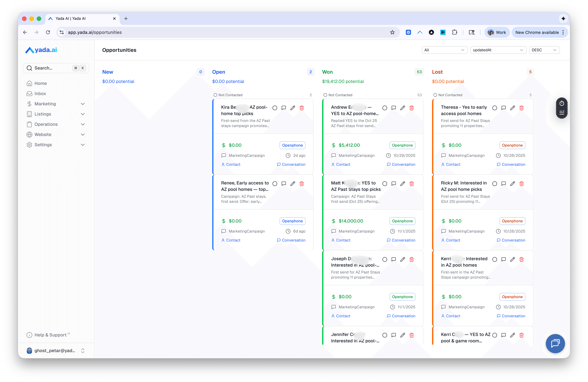This screenshot has width=588, height=382.
Task: Expand the Listings sidebar section
Action: click(56, 114)
